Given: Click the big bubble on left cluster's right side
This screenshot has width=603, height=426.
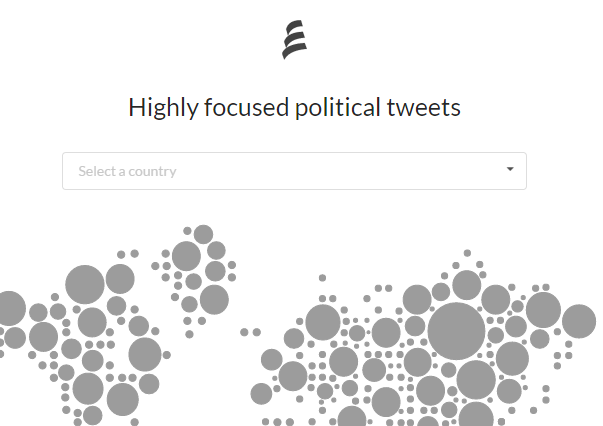Looking at the screenshot, I should point(145,353).
